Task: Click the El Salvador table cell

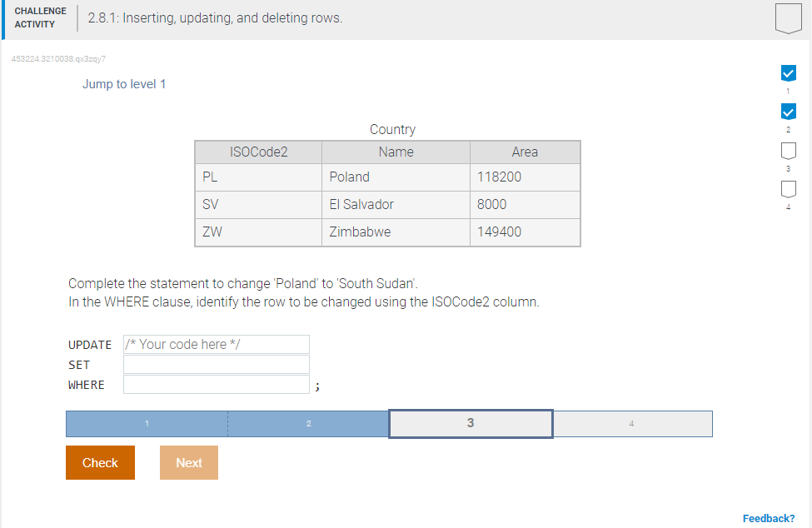Action: (x=396, y=205)
